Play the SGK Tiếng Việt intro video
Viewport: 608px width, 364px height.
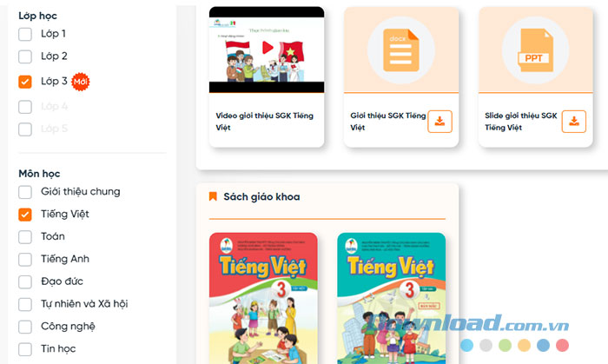click(268, 48)
